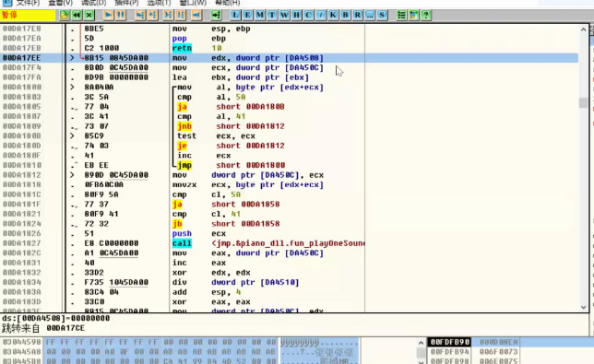This screenshot has width=594, height=364.
Task: Select the retn 10 instruction row
Action: point(290,48)
